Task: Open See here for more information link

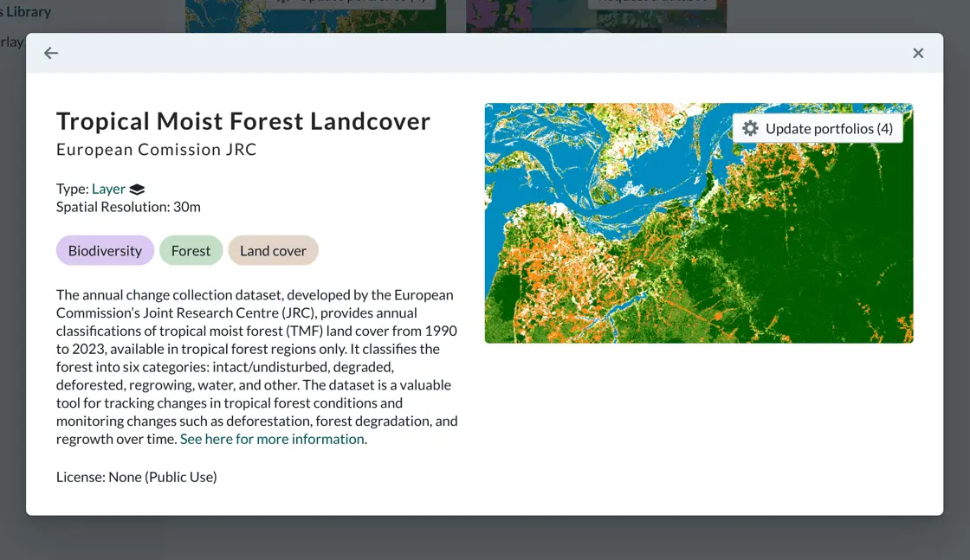Action: tap(272, 439)
